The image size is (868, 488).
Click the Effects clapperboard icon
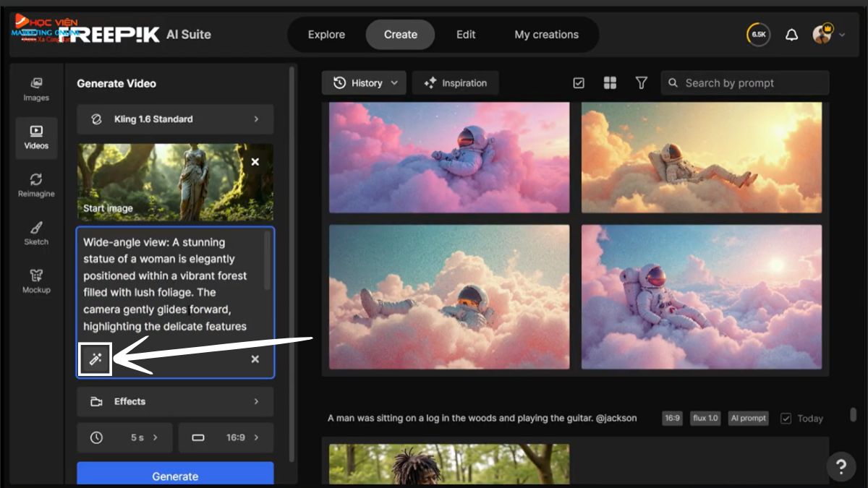[x=96, y=402]
